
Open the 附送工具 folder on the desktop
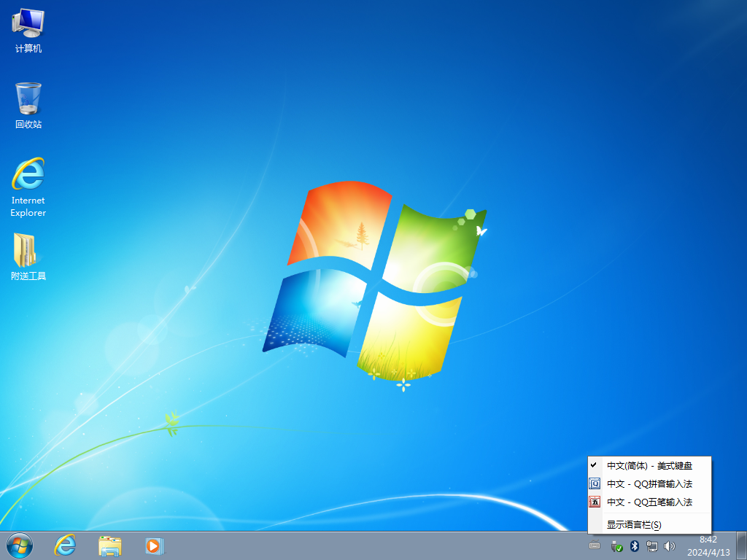[x=28, y=253]
